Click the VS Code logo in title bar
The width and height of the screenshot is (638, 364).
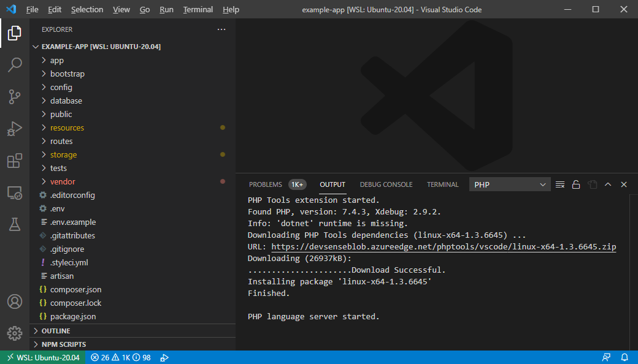click(12, 9)
